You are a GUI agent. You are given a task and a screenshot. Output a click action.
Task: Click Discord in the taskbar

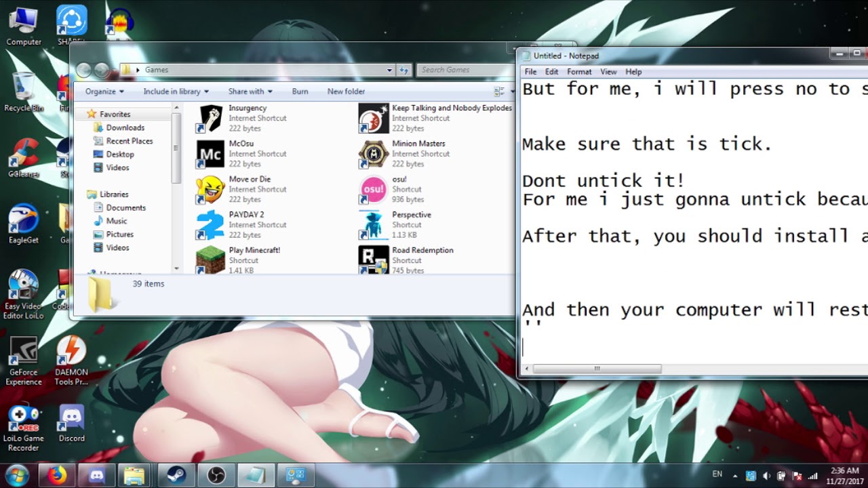[x=96, y=475]
